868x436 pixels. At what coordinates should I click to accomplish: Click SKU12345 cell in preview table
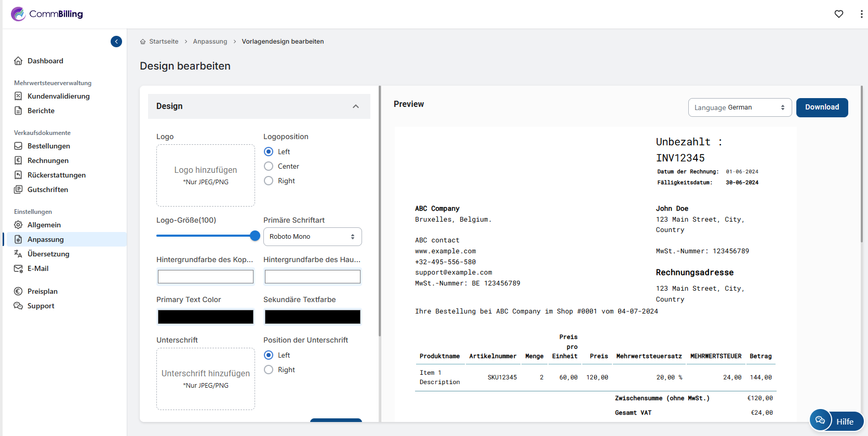pyautogui.click(x=502, y=377)
